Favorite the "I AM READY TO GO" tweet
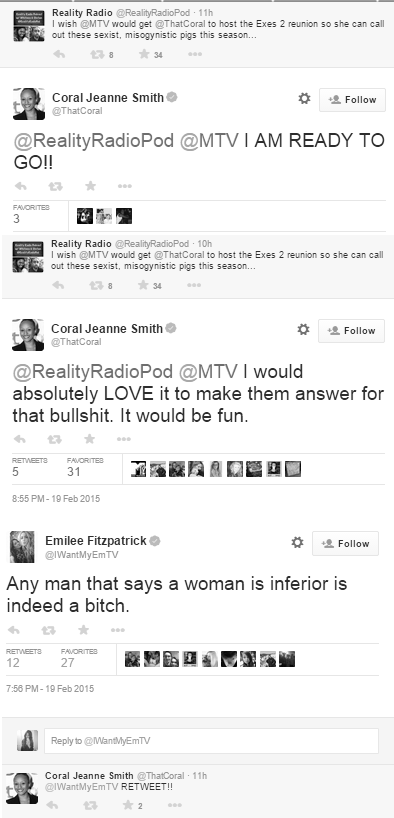 click(90, 186)
